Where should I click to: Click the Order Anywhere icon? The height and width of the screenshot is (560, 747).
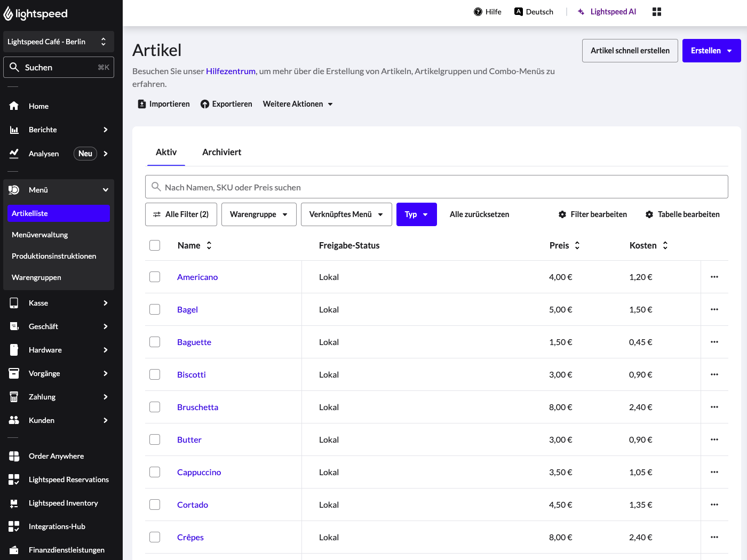tap(14, 456)
